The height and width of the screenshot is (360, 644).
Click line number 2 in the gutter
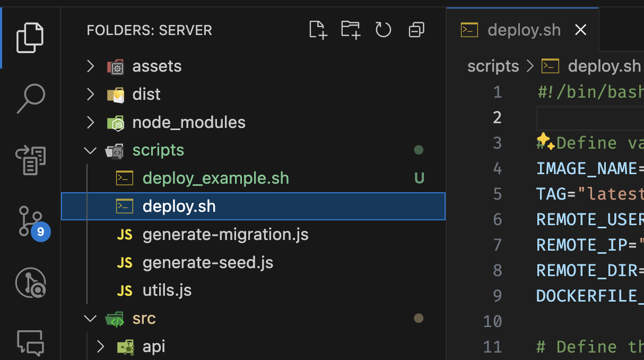[497, 117]
